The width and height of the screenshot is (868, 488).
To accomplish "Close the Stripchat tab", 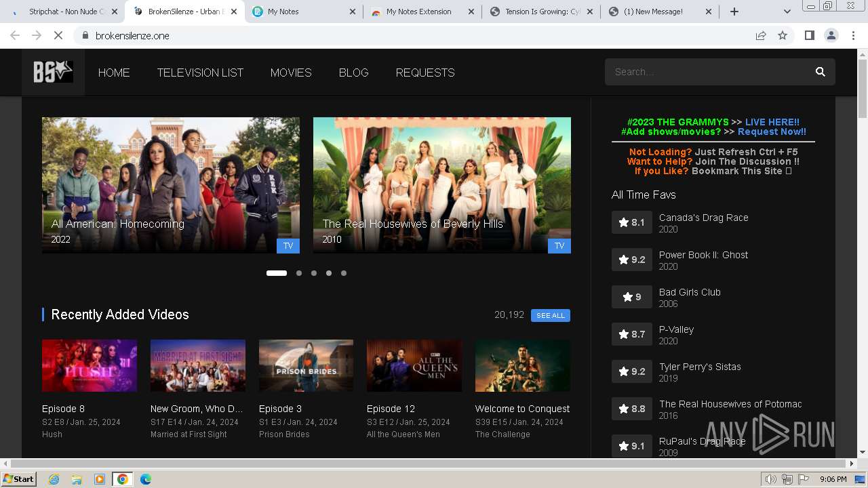I will tap(113, 12).
